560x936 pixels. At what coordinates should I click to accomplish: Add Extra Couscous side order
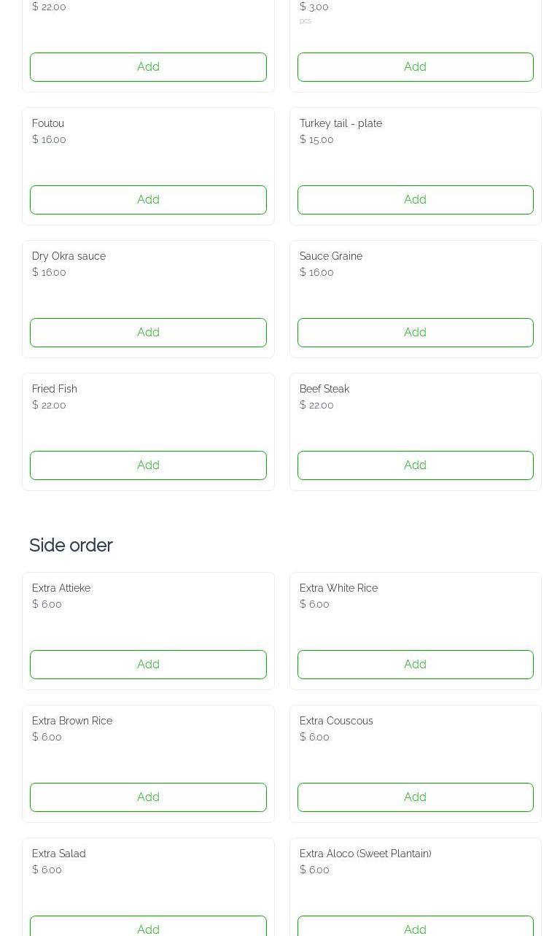coord(415,797)
